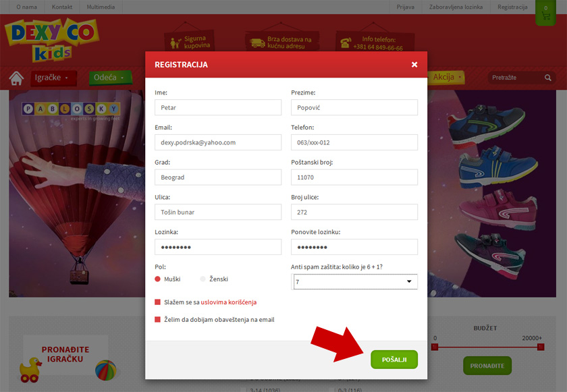The height and width of the screenshot is (392, 567).
Task: Open the Kontakt top menu item
Action: pos(62,7)
